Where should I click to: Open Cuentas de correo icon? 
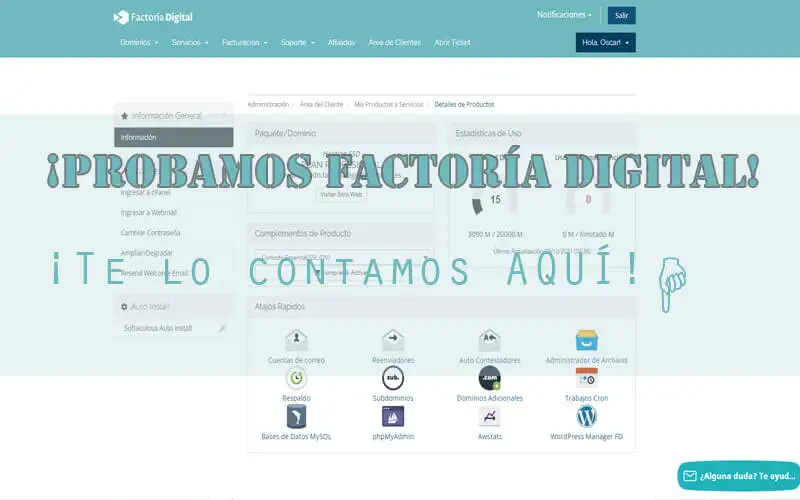(296, 340)
